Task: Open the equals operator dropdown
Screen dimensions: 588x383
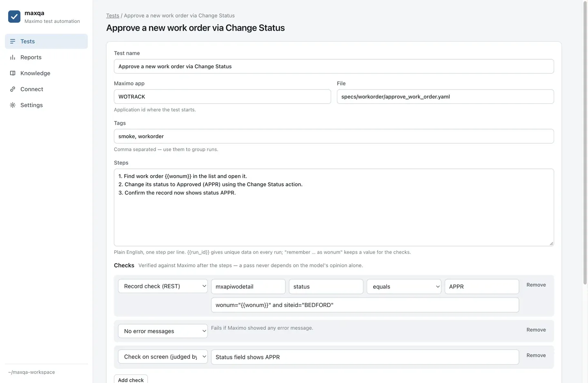Action: 404,287
